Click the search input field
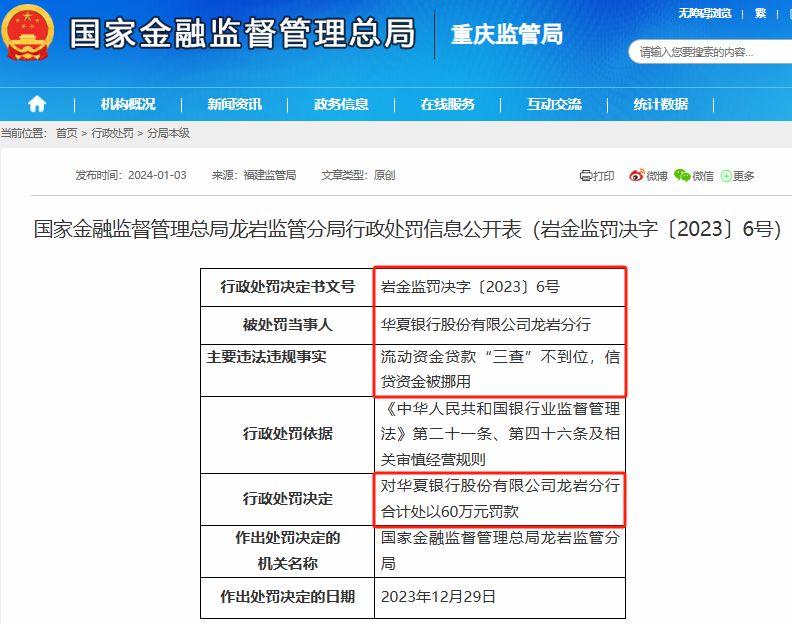The width and height of the screenshot is (792, 624). [710, 52]
